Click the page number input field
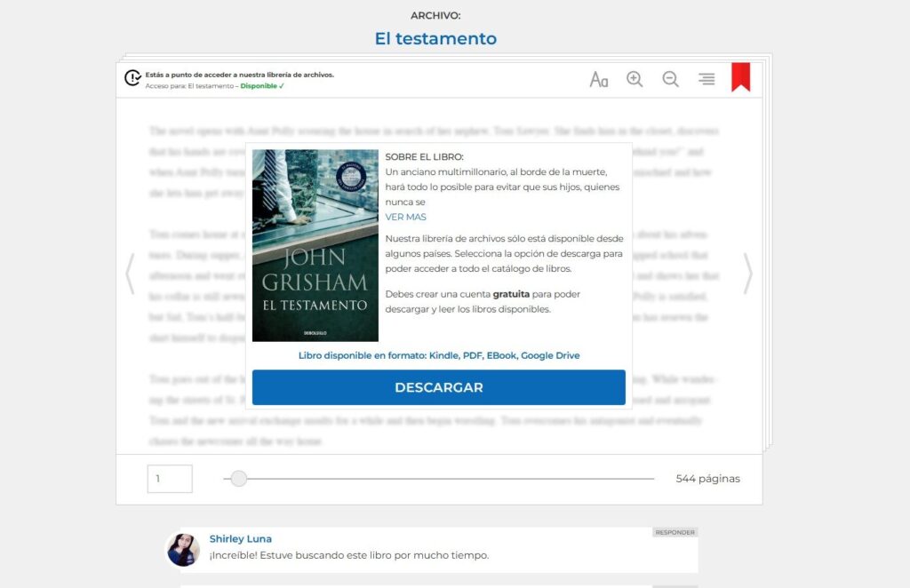910x588 pixels. [170, 479]
